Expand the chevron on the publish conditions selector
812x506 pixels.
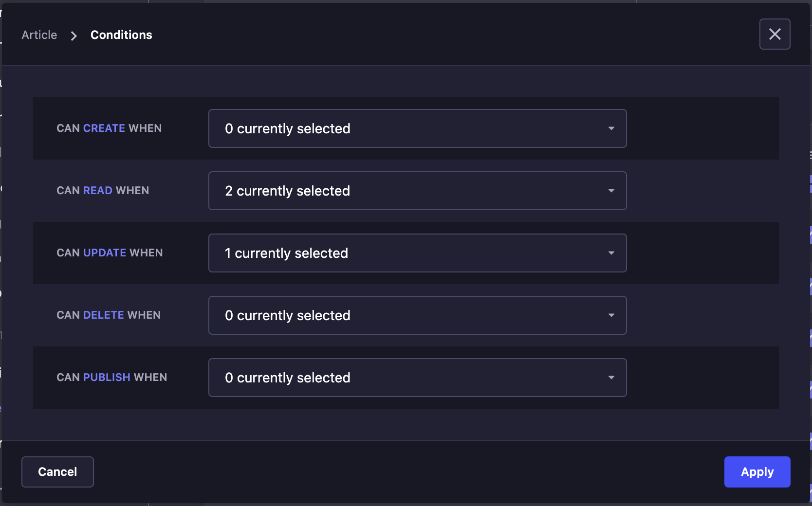click(x=611, y=378)
